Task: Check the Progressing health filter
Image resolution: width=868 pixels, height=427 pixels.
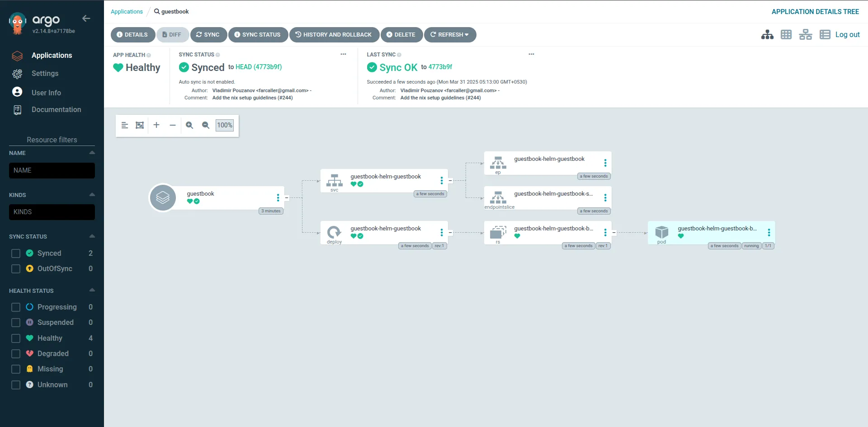Action: pos(16,307)
